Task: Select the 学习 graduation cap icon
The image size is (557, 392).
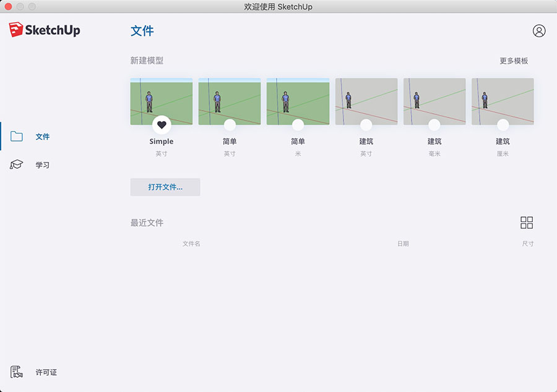Action: [x=16, y=164]
